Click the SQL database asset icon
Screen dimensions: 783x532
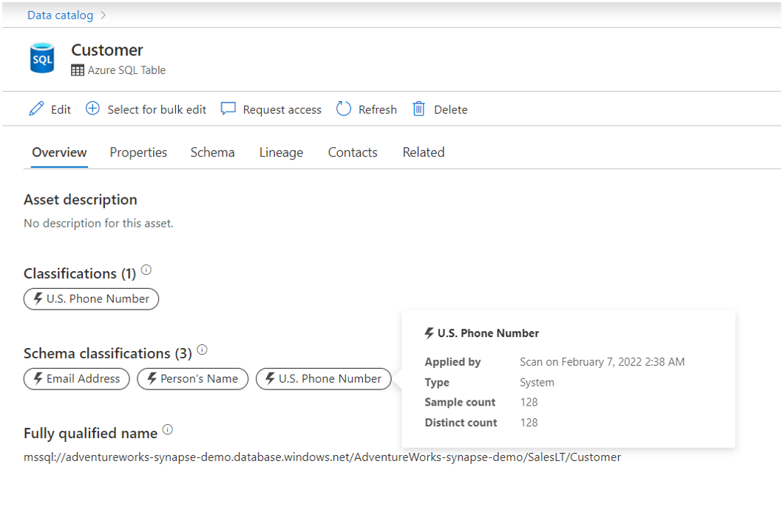click(42, 58)
